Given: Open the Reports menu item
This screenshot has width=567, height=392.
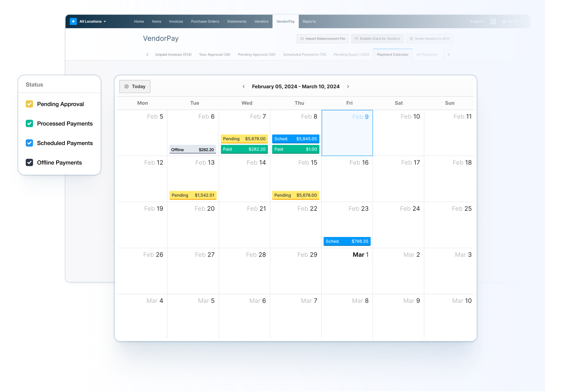Looking at the screenshot, I should 309,21.
